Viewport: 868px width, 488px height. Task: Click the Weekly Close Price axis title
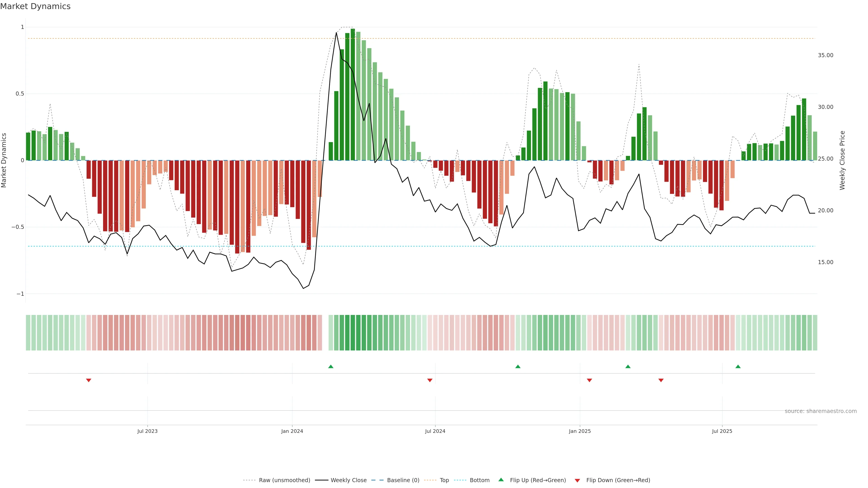[x=842, y=160]
